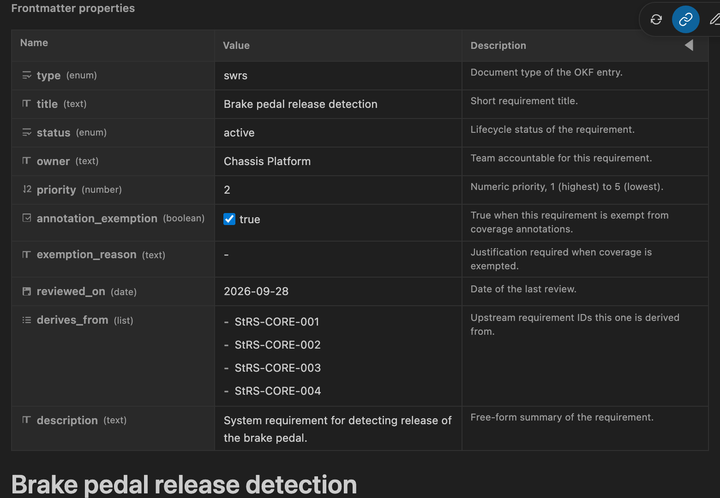Click 'Team accountable for this requirement.' text

coord(561,158)
